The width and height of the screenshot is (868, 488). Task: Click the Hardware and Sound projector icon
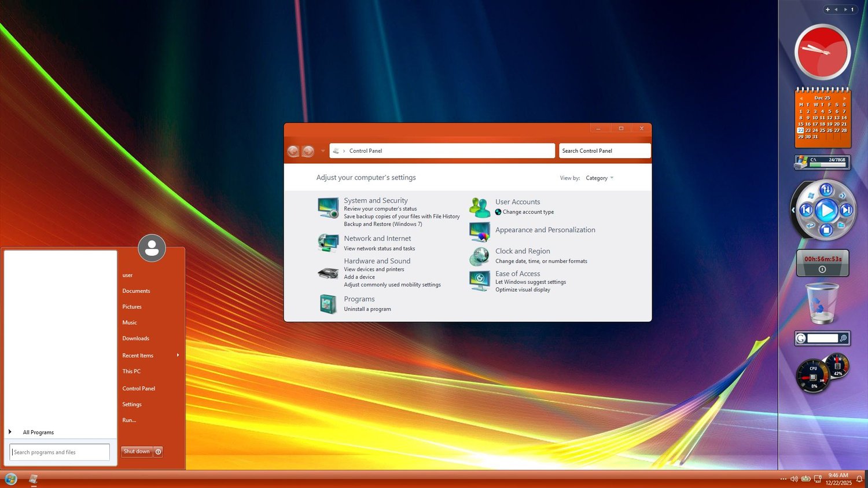[x=328, y=273]
